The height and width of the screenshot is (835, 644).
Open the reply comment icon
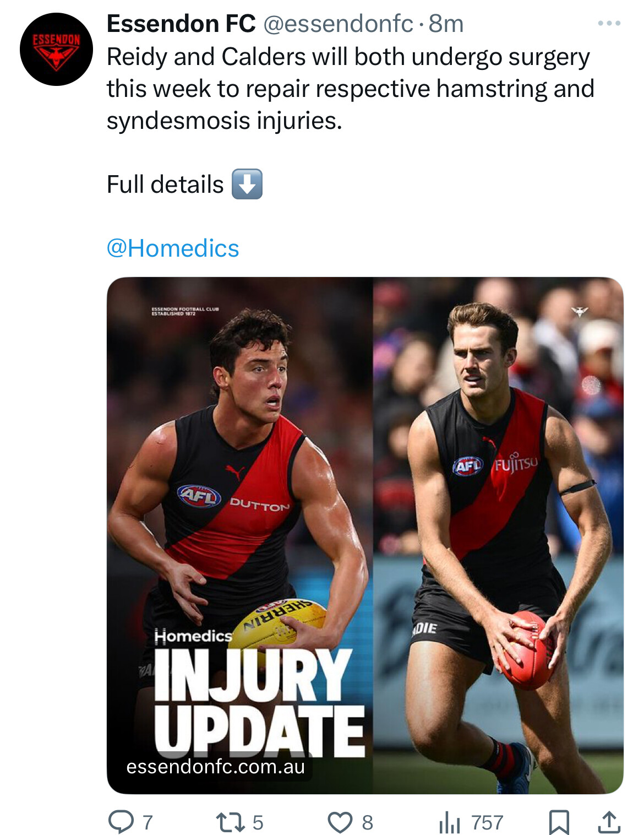pos(121,822)
